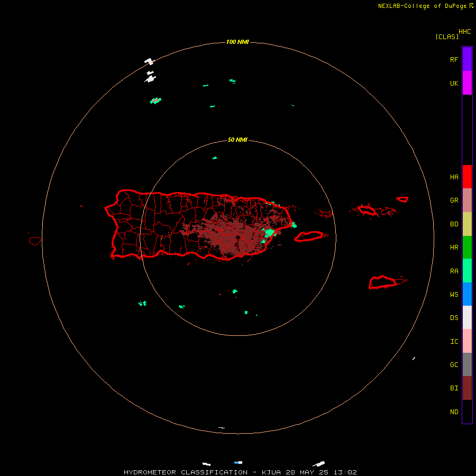
Task: Click the green echo with pink core in the northwest
Action: [x=155, y=100]
